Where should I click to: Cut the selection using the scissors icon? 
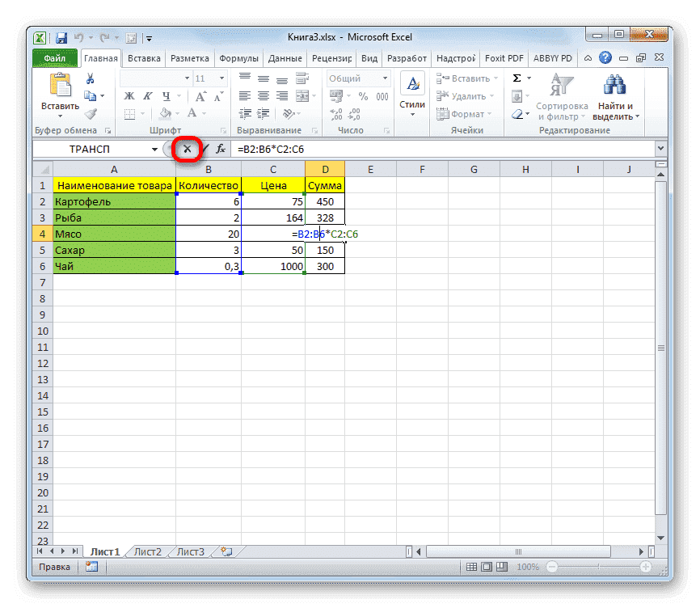coord(91,78)
